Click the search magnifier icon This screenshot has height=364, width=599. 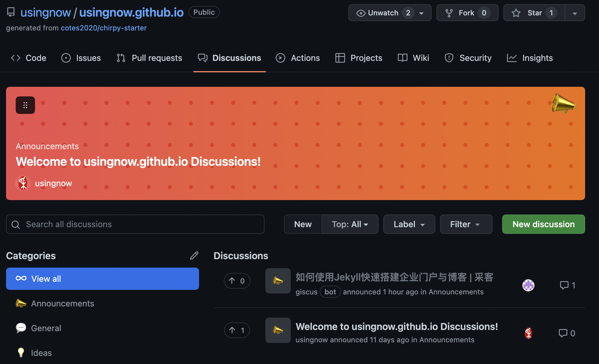(x=16, y=224)
